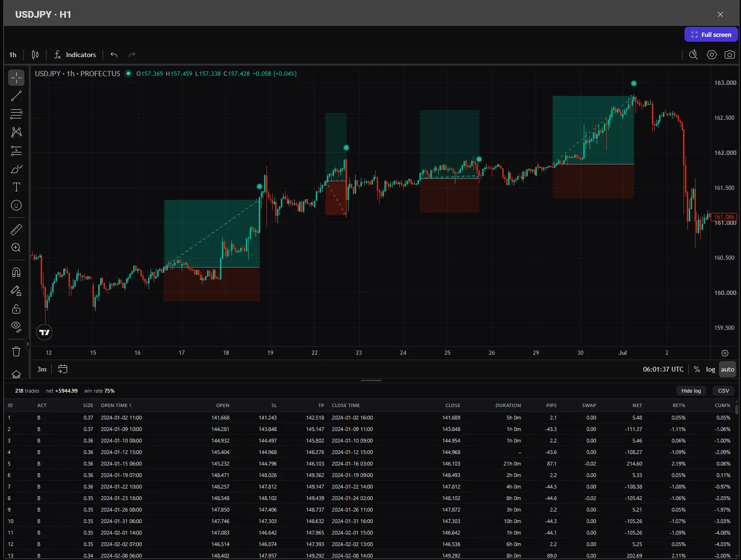Export trades with the CSV button
The image size is (741, 560).
(724, 391)
